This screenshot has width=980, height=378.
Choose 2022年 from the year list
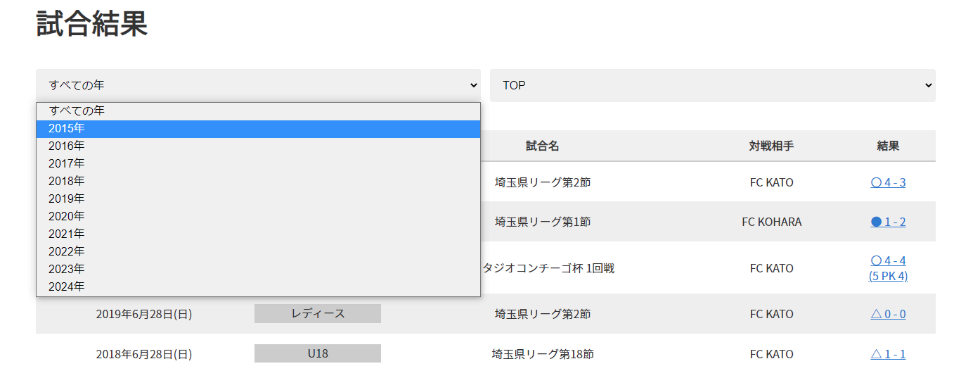pyautogui.click(x=258, y=252)
